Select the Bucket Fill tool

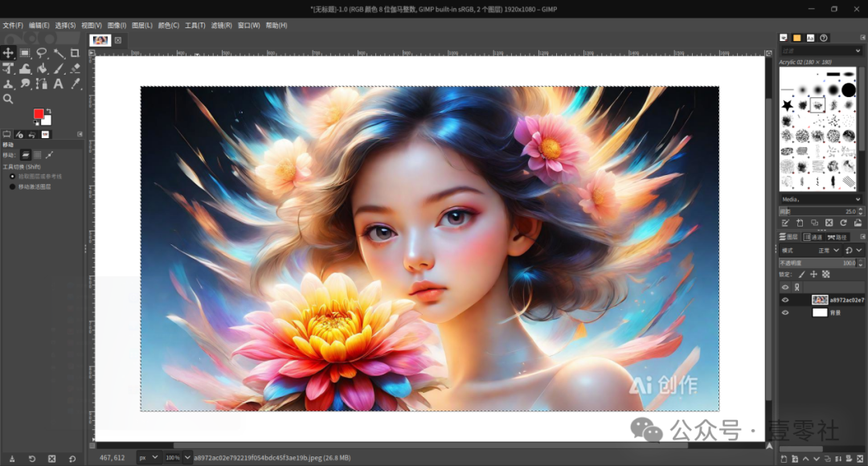pos(42,68)
